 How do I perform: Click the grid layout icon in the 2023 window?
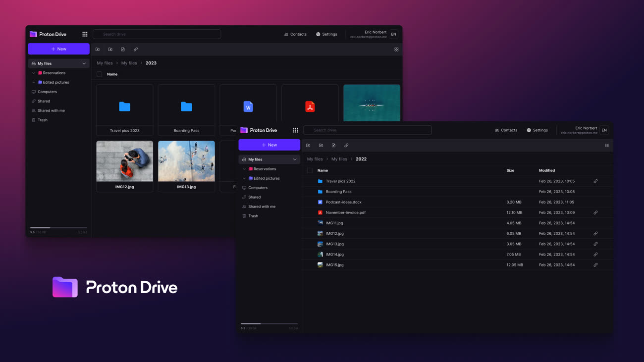pyautogui.click(x=396, y=50)
